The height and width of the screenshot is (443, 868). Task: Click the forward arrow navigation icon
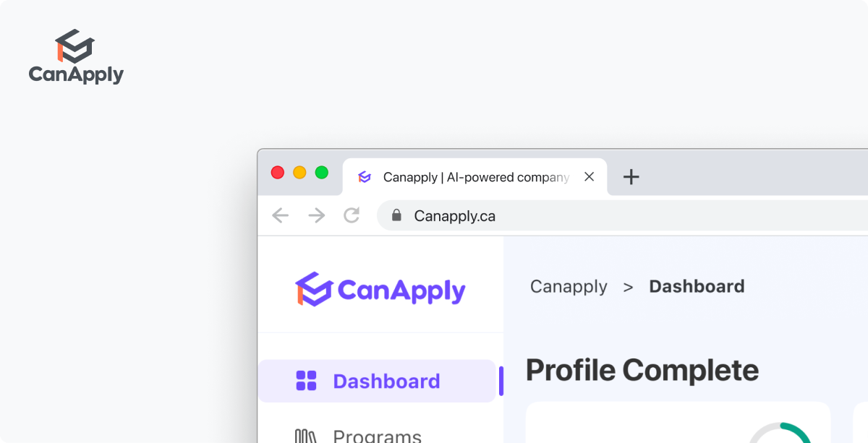[x=316, y=215]
